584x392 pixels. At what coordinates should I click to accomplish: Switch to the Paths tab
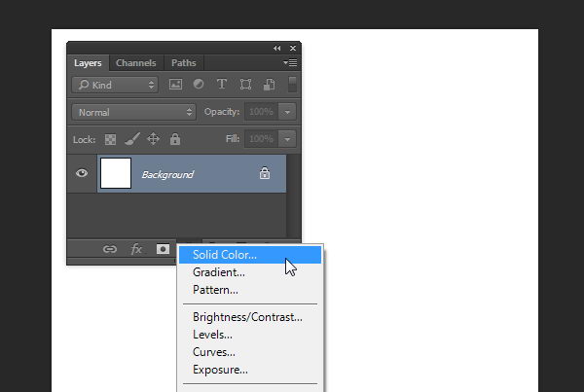tap(184, 63)
